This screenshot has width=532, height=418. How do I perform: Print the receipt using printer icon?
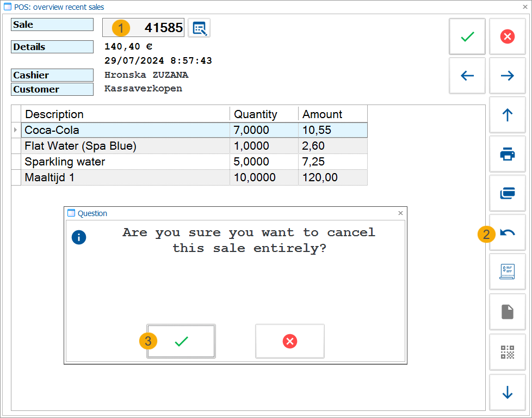[507, 155]
